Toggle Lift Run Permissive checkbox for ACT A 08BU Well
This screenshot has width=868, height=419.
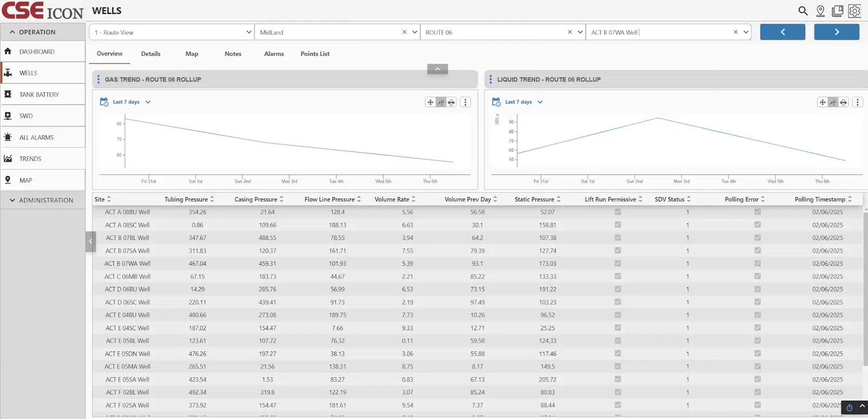pos(617,212)
